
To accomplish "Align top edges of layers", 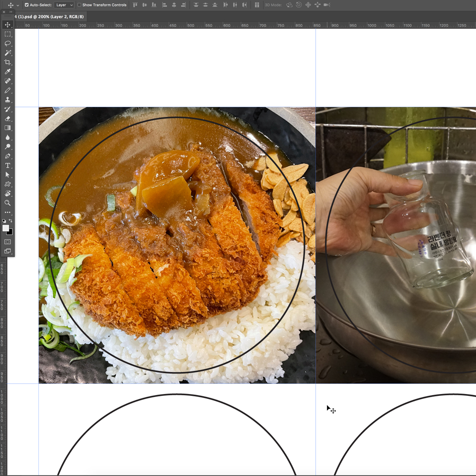I will 135,5.
